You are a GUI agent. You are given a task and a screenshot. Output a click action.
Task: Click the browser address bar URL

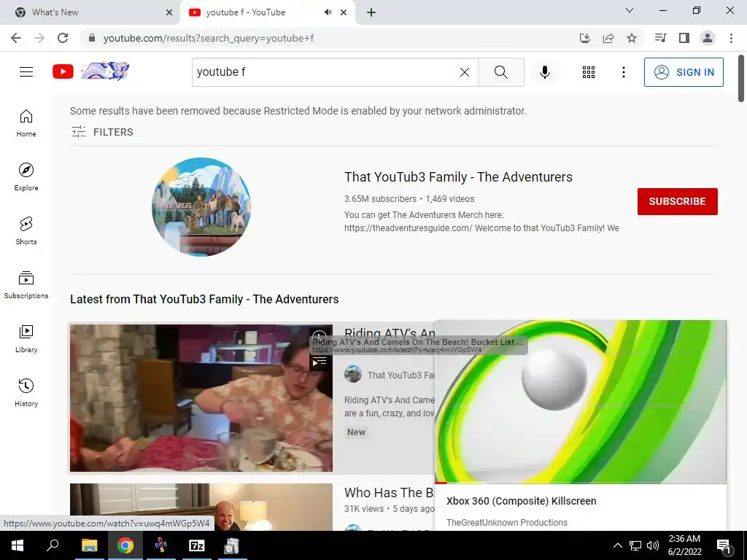[x=209, y=38]
